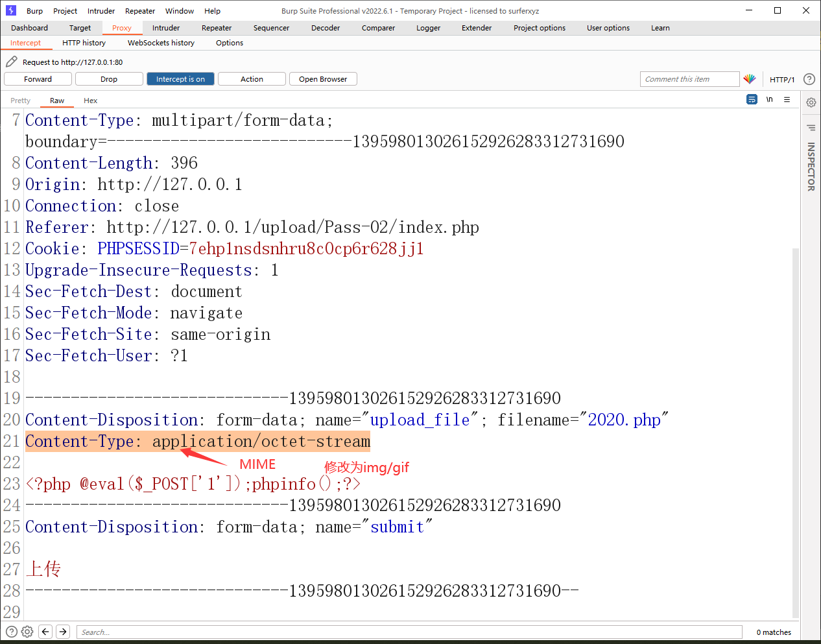Click the PHPSESSID cookie value
The height and width of the screenshot is (644, 821).
click(306, 248)
